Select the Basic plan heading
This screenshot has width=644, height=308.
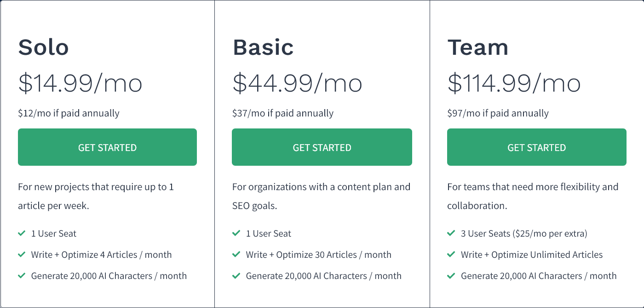point(263,46)
